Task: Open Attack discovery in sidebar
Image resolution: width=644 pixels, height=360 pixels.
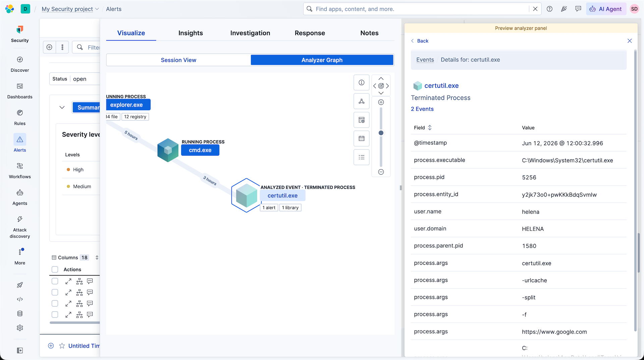Action: (20, 227)
